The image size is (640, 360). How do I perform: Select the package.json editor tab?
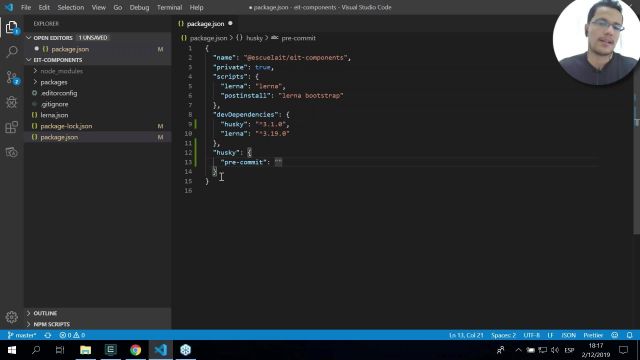205,24
